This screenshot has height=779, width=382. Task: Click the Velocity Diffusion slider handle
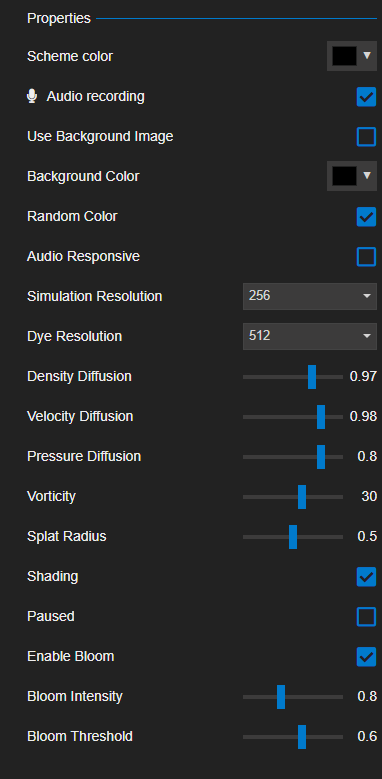click(x=321, y=417)
